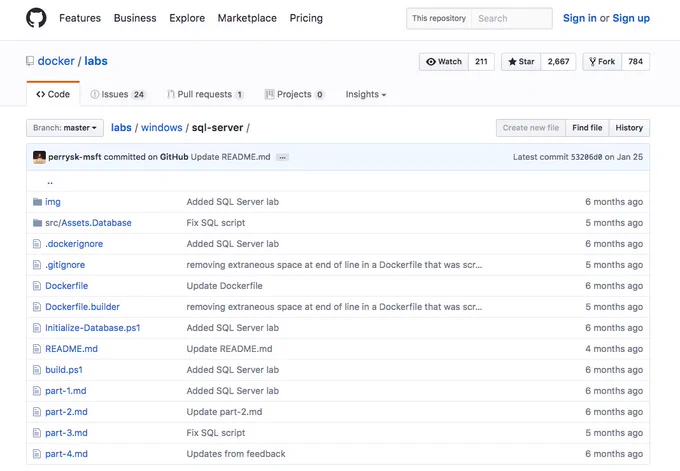The height and width of the screenshot is (471, 680).
Task: Go to labs in the breadcrumb path
Action: [121, 128]
